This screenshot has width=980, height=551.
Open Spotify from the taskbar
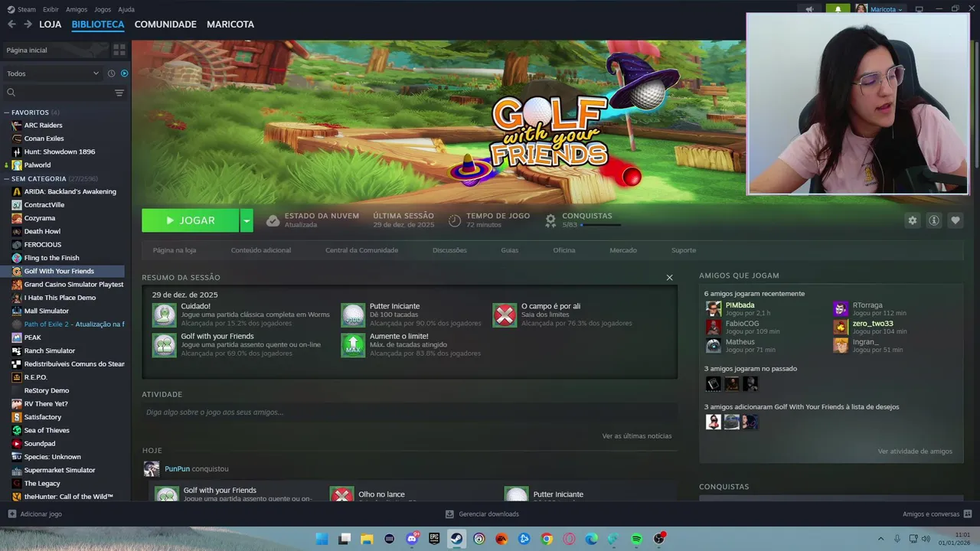point(636,539)
